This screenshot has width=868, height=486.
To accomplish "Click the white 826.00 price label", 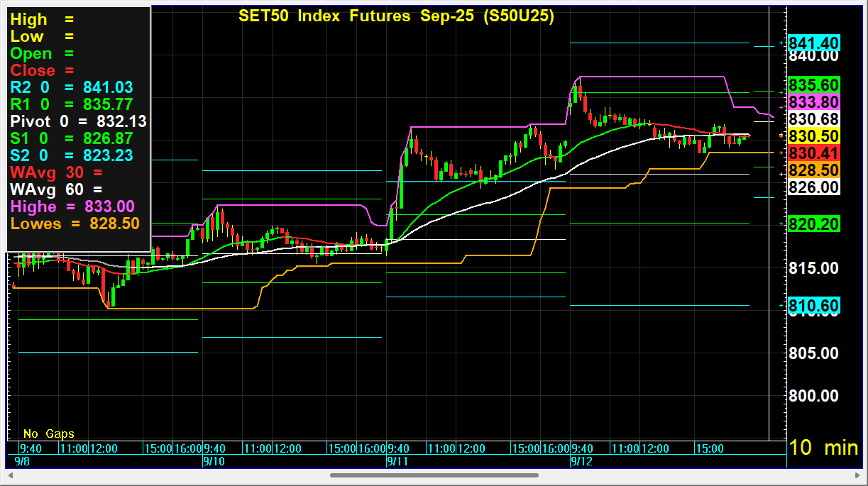I will pyautogui.click(x=814, y=187).
